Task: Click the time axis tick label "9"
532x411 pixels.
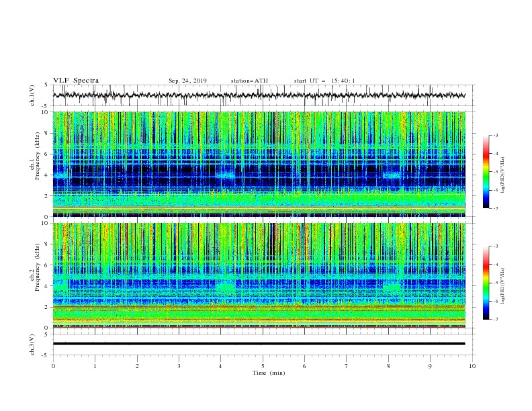Action: [x=430, y=366]
